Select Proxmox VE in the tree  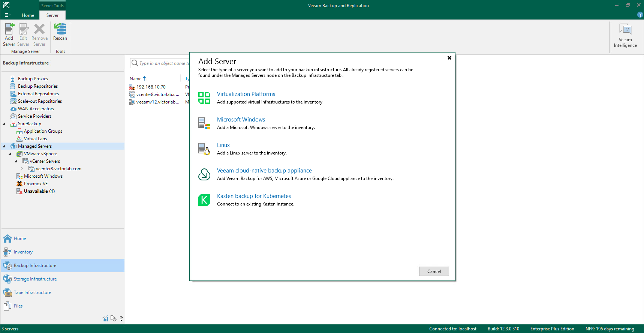[36, 184]
